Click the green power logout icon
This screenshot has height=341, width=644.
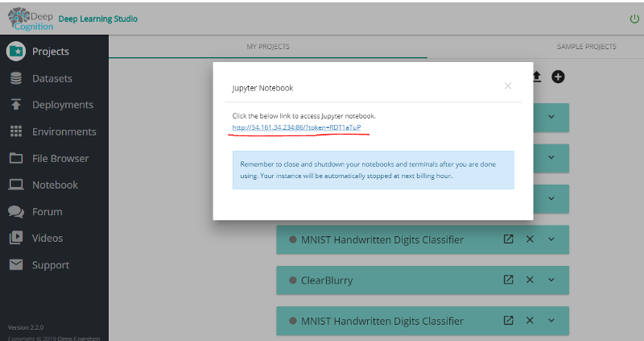(x=634, y=19)
